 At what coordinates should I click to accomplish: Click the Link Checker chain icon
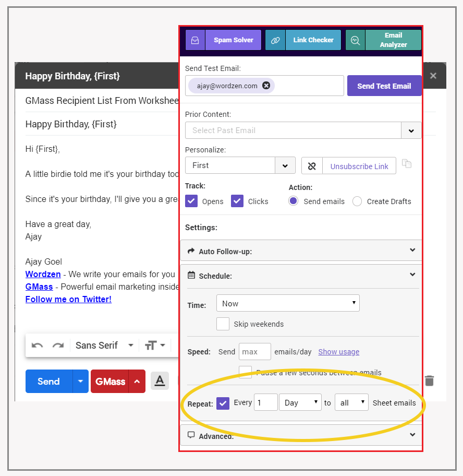[x=275, y=40]
